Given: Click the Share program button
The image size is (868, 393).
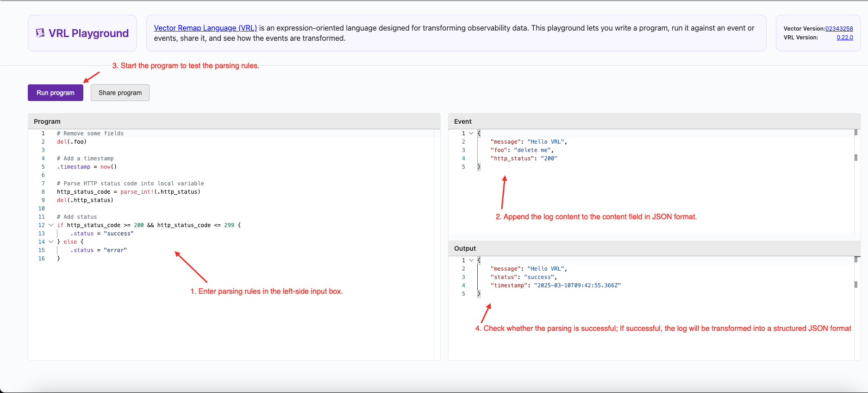Looking at the screenshot, I should (120, 93).
